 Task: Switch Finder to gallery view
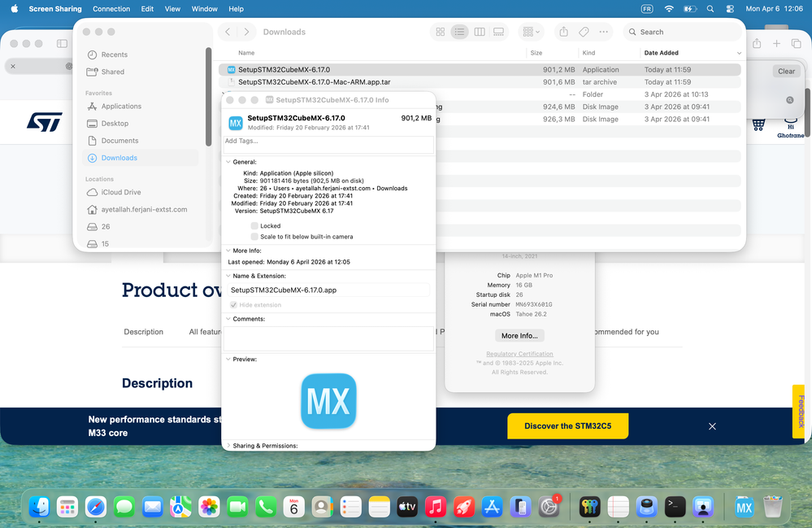499,32
